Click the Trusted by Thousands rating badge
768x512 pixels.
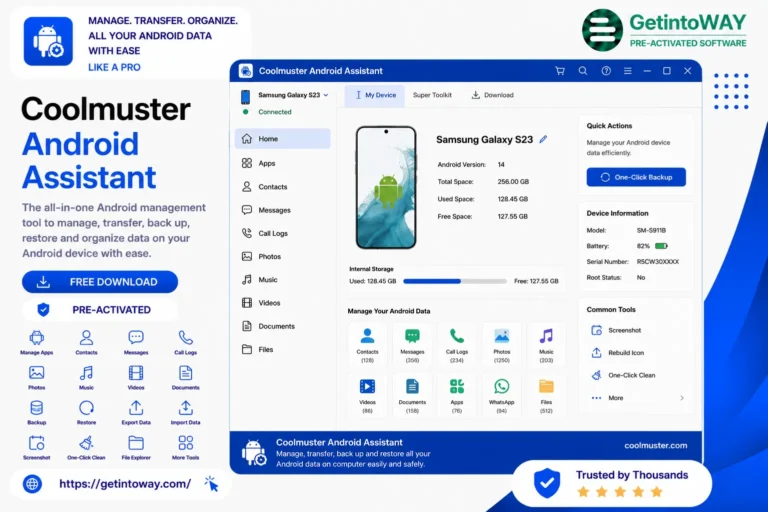tap(612, 484)
